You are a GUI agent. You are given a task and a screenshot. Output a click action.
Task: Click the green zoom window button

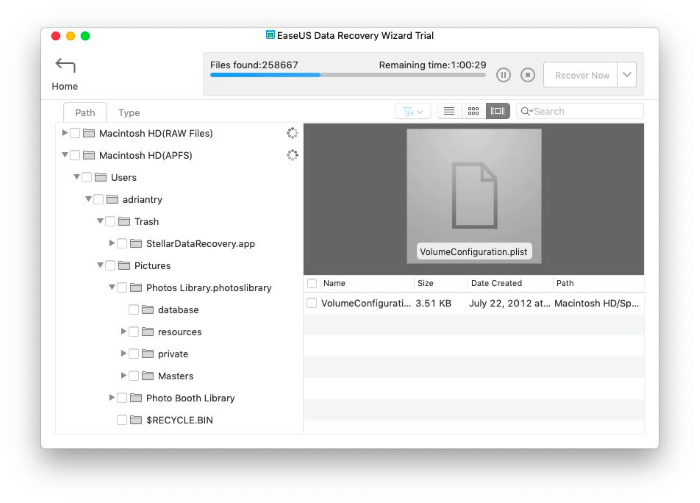click(85, 36)
